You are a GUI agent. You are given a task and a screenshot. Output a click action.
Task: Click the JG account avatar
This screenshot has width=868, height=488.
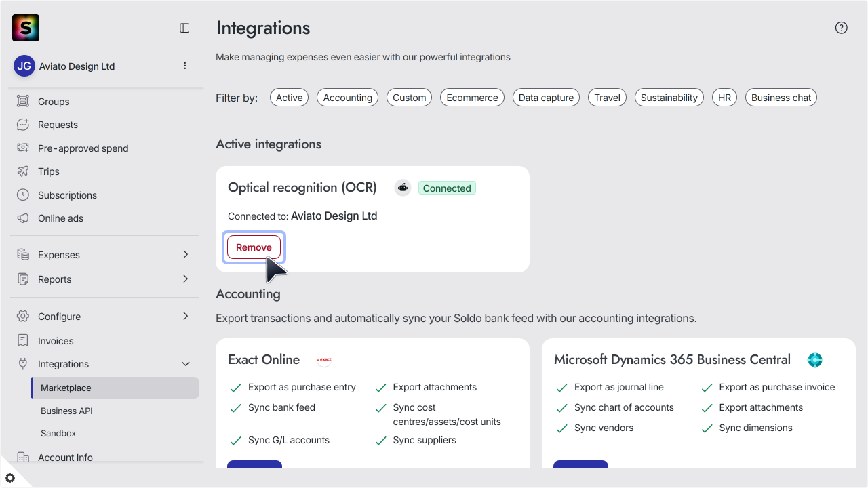pyautogui.click(x=24, y=66)
